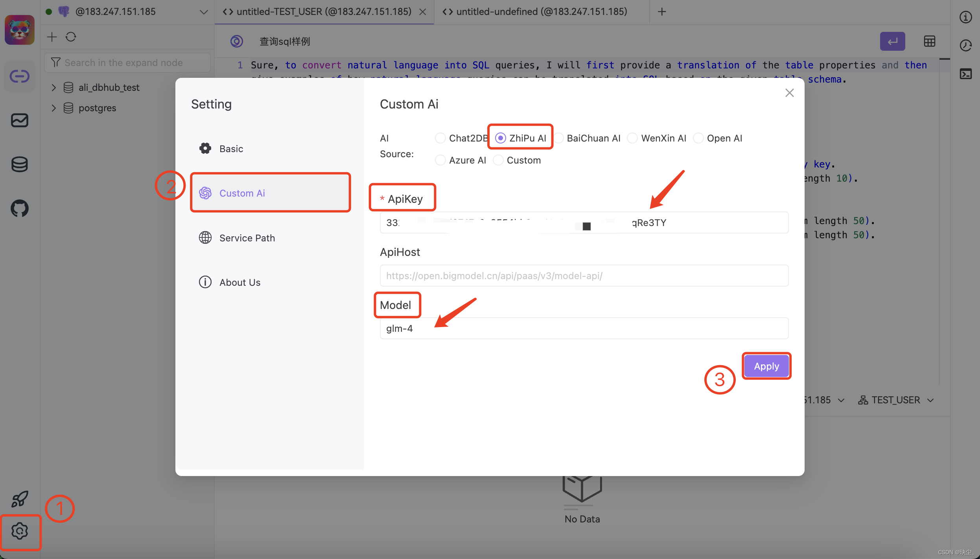Screen dimensions: 980x559
Task: Click the settings gear icon in sidebar
Action: tap(20, 531)
